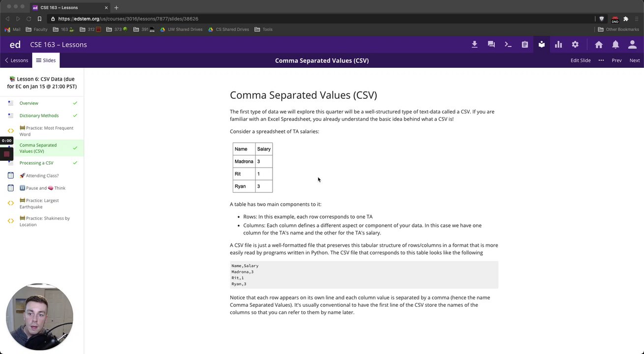Open the three-dots slide options menu
This screenshot has width=644, height=354.
pos(601,60)
